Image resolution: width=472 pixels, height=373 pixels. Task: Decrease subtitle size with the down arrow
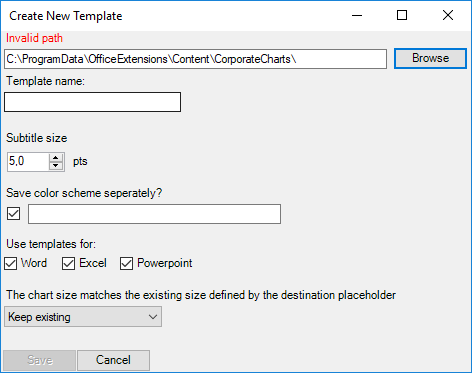(56, 166)
